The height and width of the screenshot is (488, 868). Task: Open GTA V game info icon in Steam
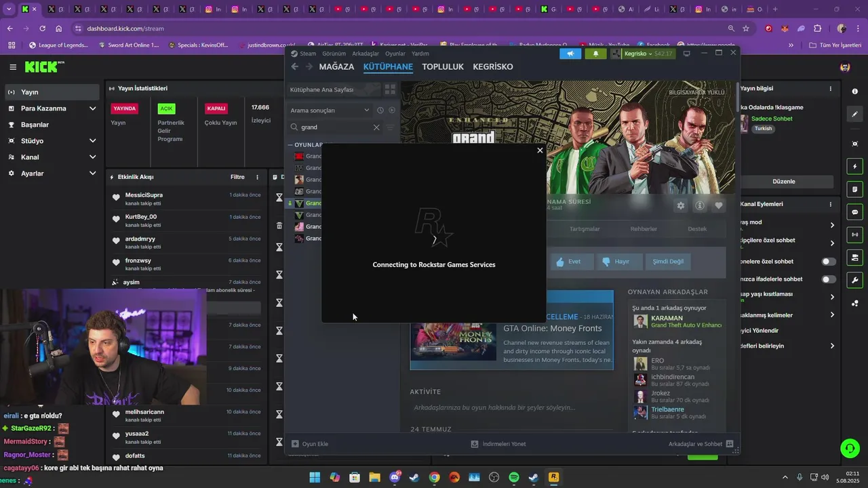(700, 205)
